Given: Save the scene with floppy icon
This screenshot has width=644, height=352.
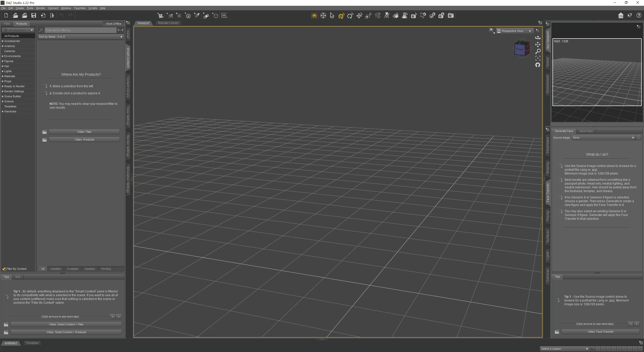Looking at the screenshot, I should tap(34, 16).
